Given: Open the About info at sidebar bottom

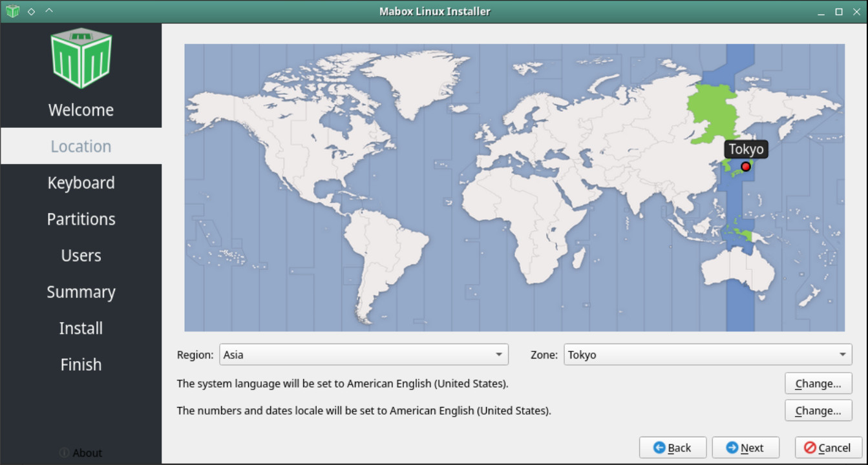Looking at the screenshot, I should point(81,453).
